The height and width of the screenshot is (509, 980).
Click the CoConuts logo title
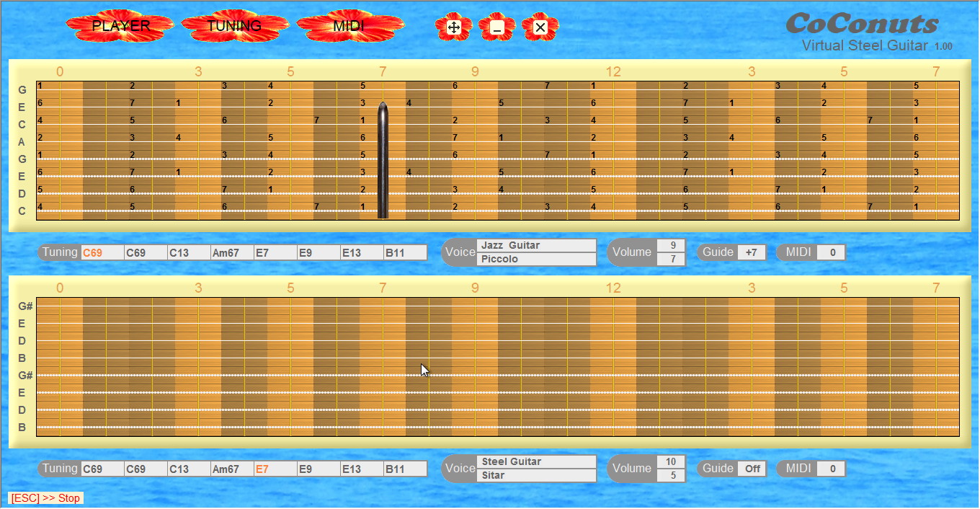(862, 24)
